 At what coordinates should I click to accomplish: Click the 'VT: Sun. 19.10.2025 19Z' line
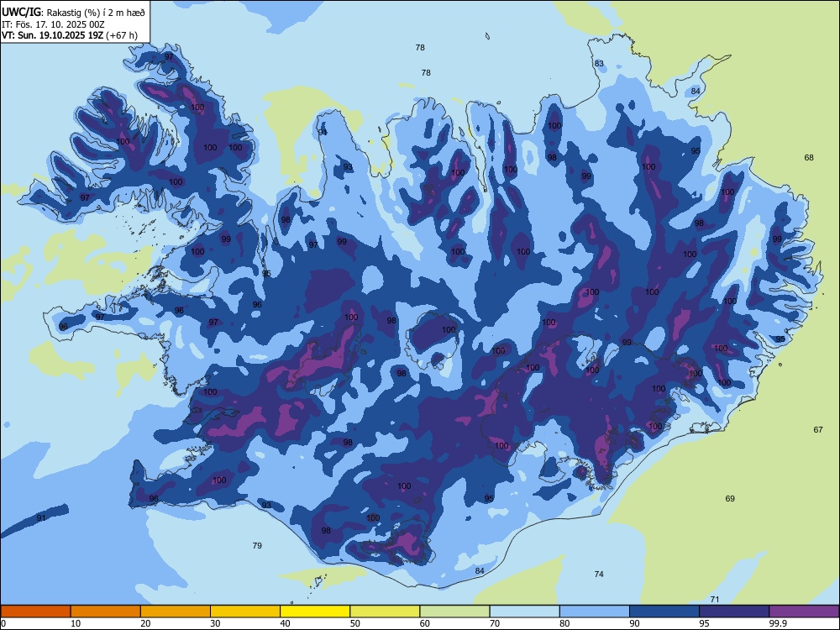pyautogui.click(x=53, y=35)
